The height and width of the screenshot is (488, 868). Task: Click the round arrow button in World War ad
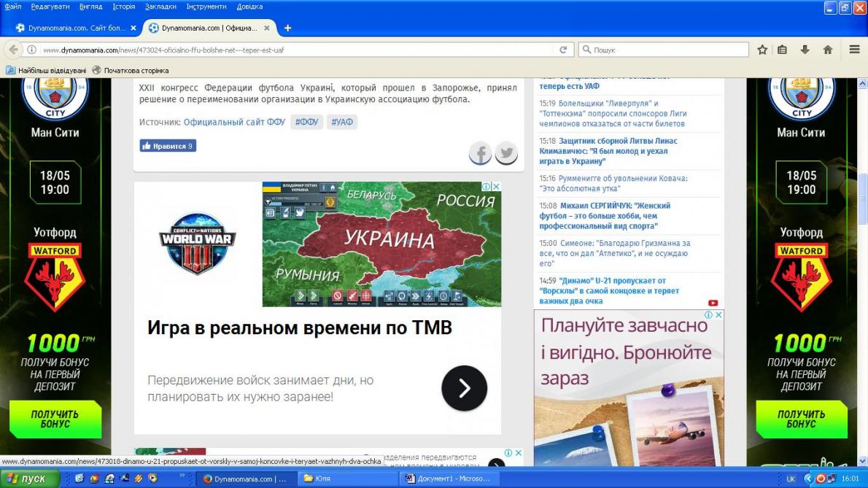[x=464, y=388]
